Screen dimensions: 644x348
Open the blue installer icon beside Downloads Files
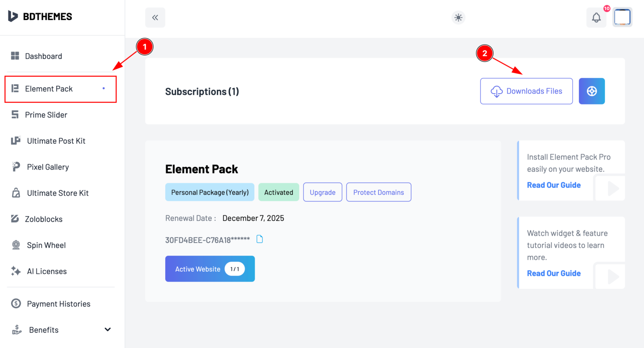pyautogui.click(x=592, y=91)
